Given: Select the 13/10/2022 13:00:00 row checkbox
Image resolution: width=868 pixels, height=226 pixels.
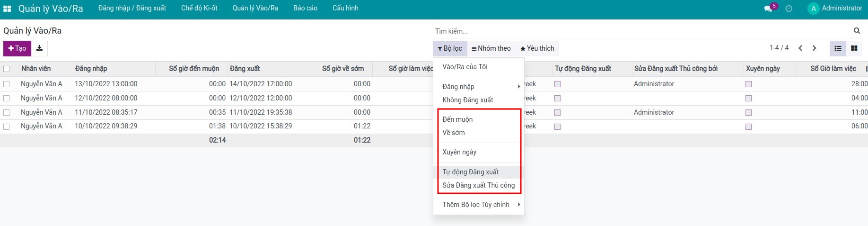Looking at the screenshot, I should 7,84.
